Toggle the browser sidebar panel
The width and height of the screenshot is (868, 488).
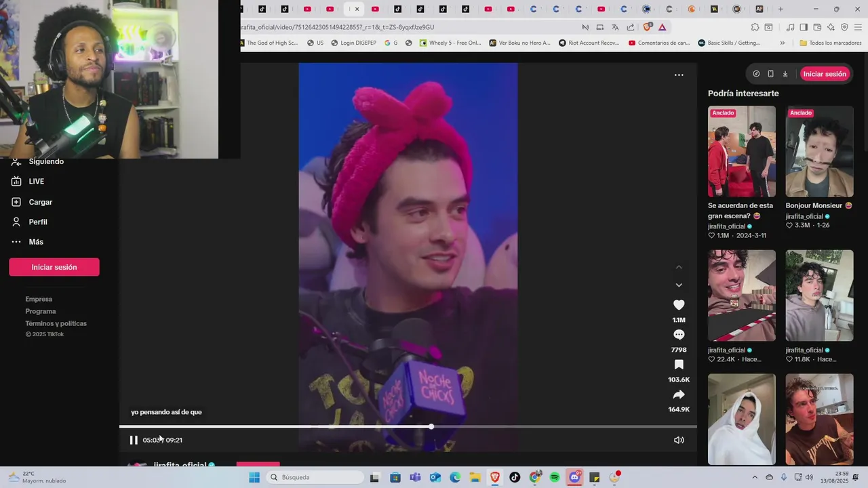pos(804,27)
